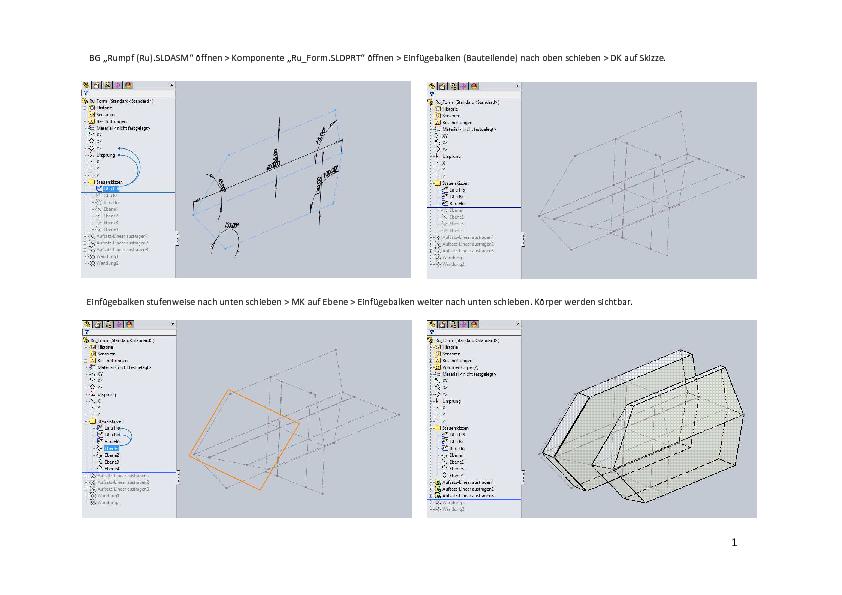Screen dimensions: 842x595
Task: Collapse sketch folder in orange-plane view tree
Action: click(x=85, y=422)
